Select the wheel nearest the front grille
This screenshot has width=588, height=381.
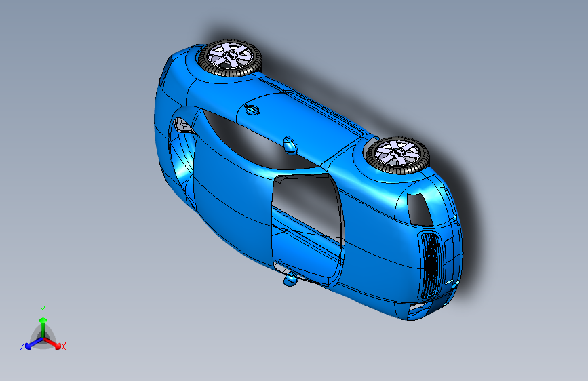(397, 155)
